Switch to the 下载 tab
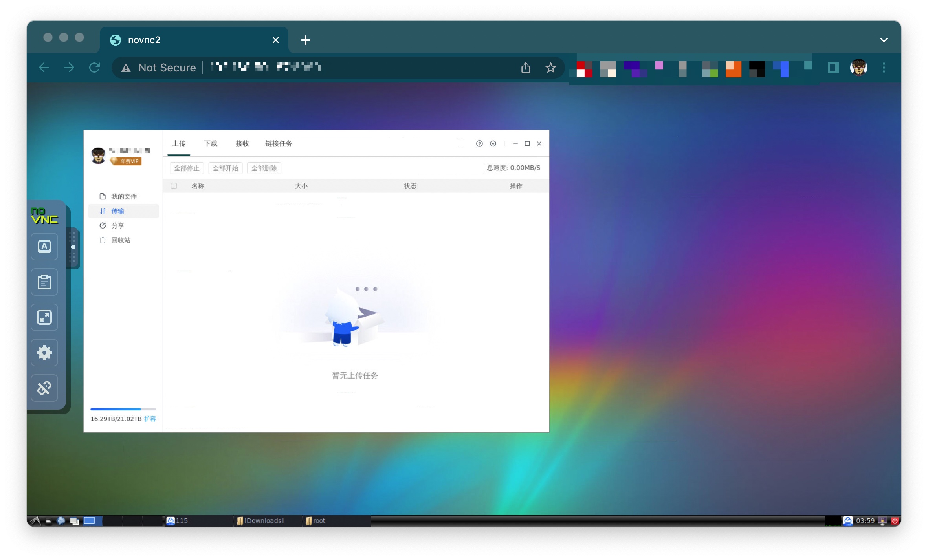 (210, 144)
